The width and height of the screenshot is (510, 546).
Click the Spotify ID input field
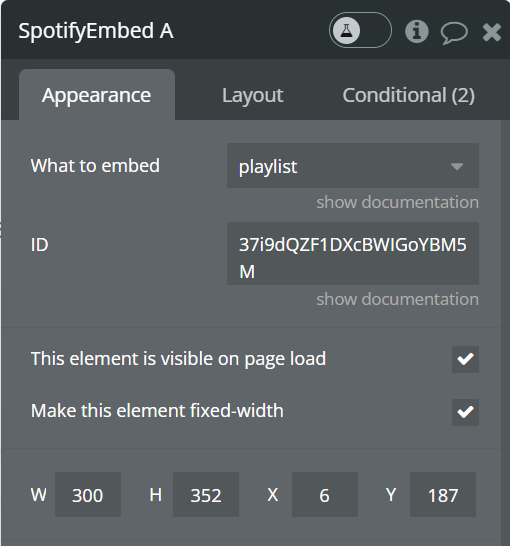353,254
